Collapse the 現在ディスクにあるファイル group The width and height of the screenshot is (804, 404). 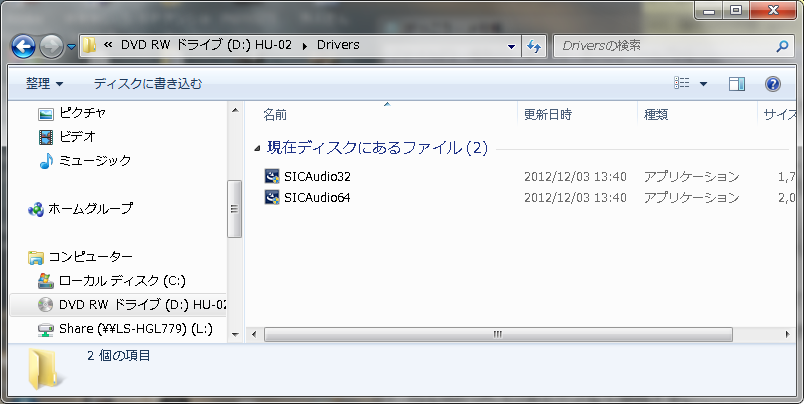(258, 148)
